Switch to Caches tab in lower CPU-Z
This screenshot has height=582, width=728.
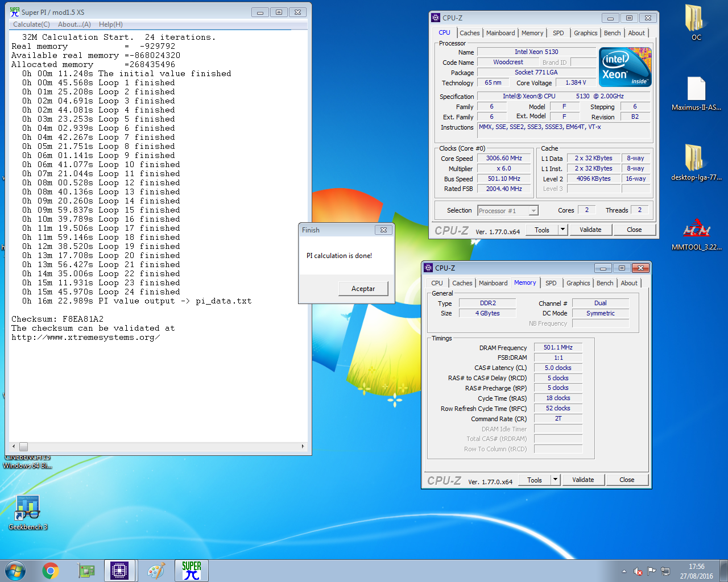pyautogui.click(x=462, y=283)
